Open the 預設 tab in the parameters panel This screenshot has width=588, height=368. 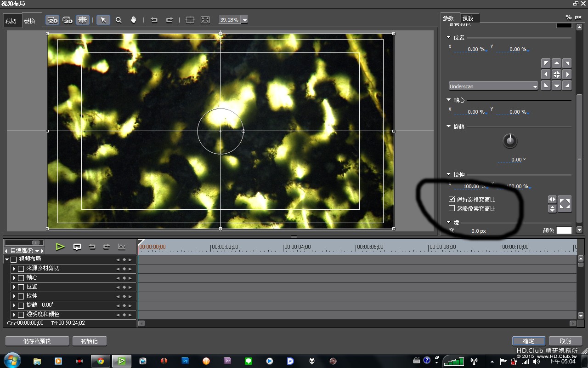click(x=468, y=18)
